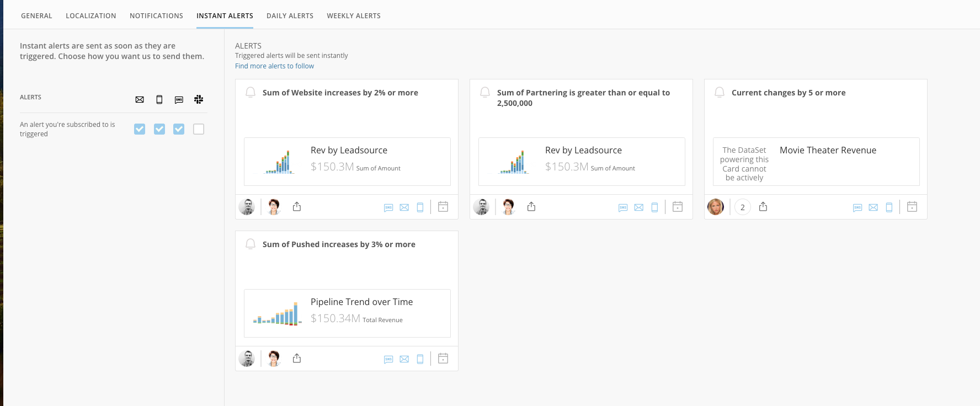Go to the Notifications tab
980x406 pixels.
click(156, 16)
